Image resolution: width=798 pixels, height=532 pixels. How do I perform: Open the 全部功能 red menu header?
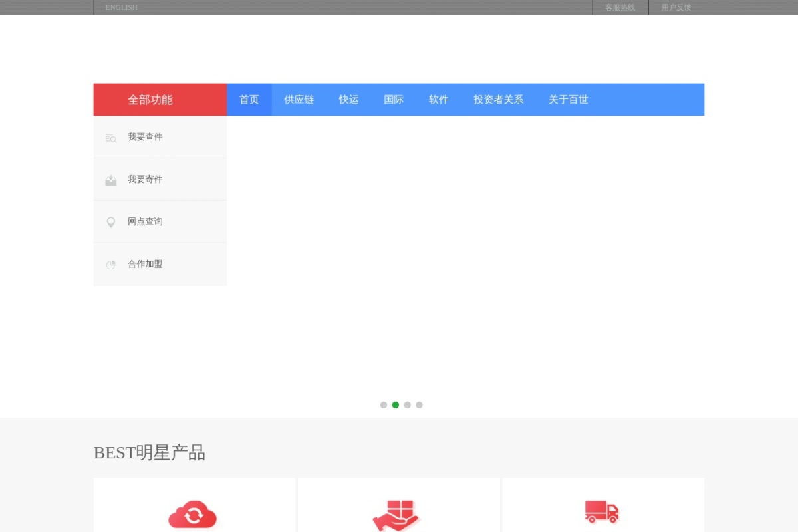160,100
